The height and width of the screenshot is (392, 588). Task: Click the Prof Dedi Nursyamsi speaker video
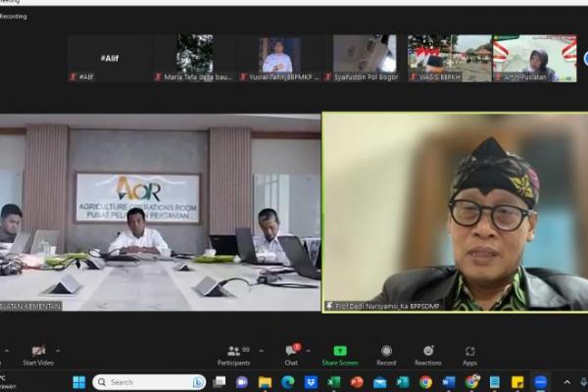456,213
